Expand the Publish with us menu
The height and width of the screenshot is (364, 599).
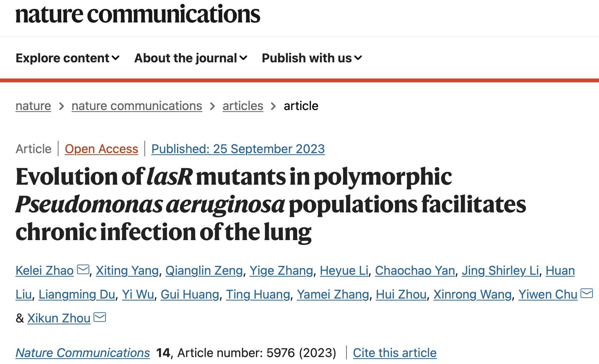[312, 58]
